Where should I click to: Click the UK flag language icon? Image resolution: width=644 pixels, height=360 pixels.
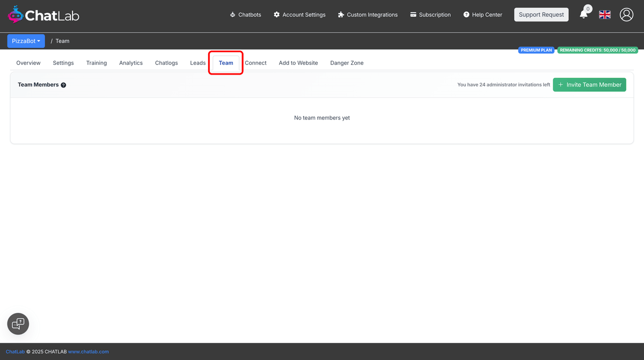604,14
